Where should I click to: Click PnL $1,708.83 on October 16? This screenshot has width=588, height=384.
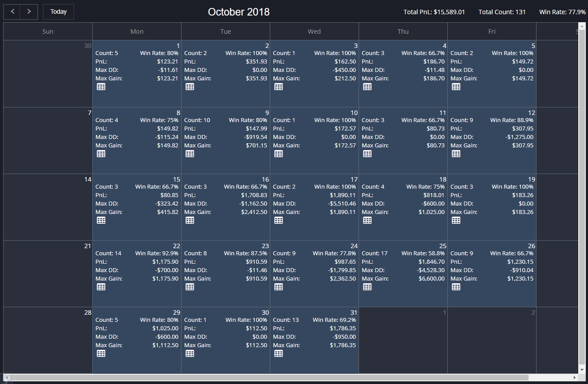tap(254, 195)
